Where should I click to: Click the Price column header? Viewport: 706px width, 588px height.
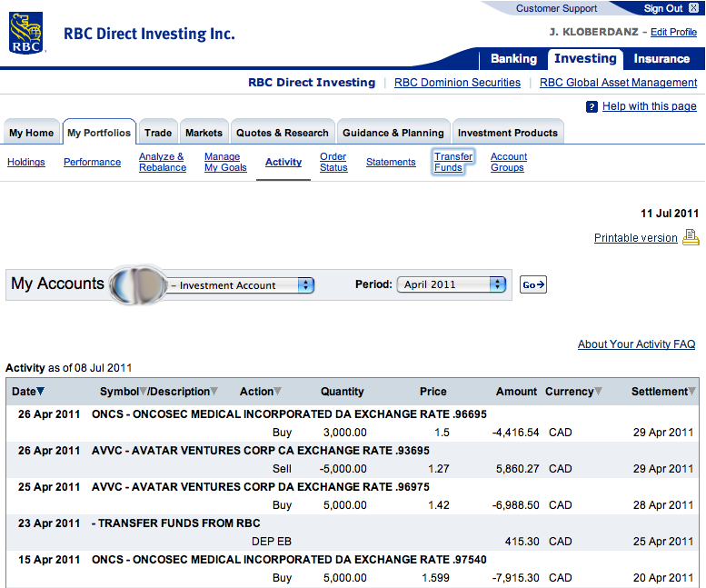433,392
